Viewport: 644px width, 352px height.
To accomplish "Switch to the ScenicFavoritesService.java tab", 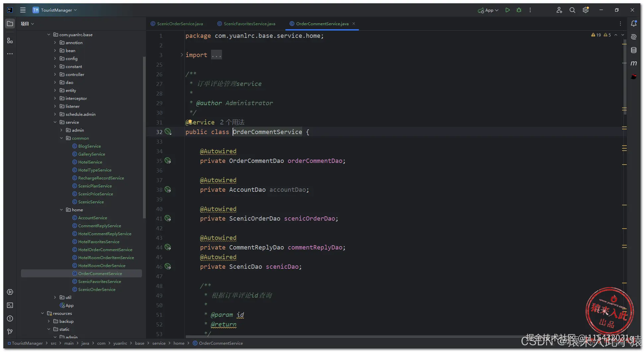I will tap(249, 24).
